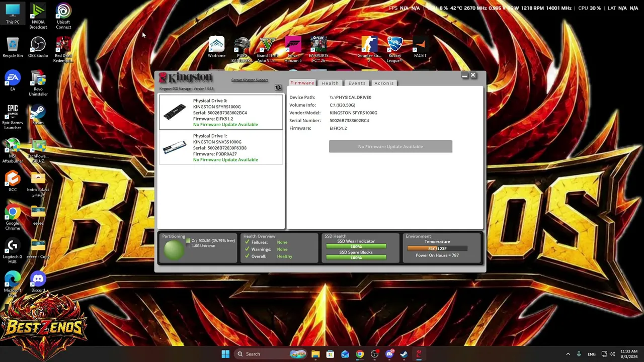
Task: Select the Revo Uninstaller desktop shortcut
Action: pos(38,83)
